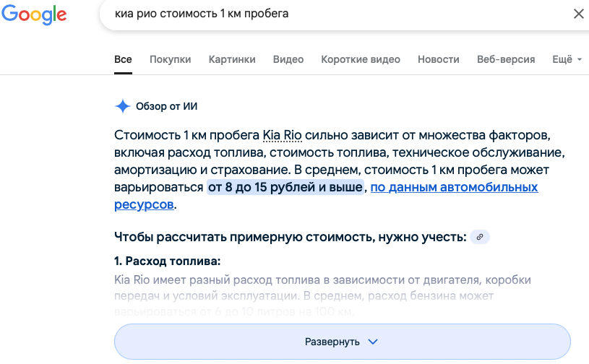Open the source link chain icon

coord(479,237)
